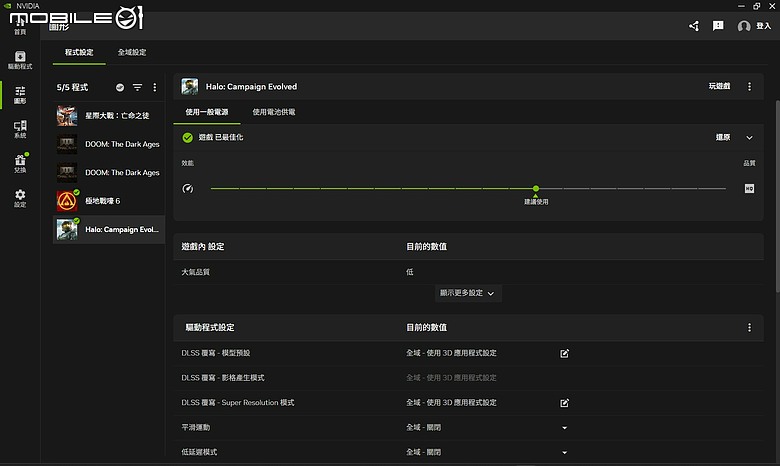Click the 大氣品質 row value 低

[x=409, y=272]
